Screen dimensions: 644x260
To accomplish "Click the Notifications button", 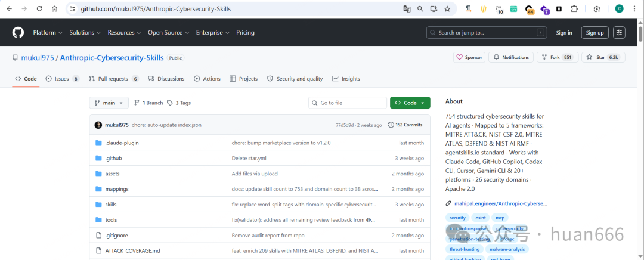I will [x=511, y=57].
